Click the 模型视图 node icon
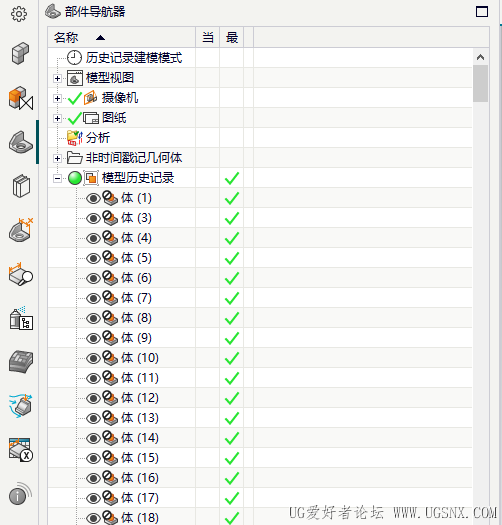Screen dimensions: 502x525 coord(75,78)
